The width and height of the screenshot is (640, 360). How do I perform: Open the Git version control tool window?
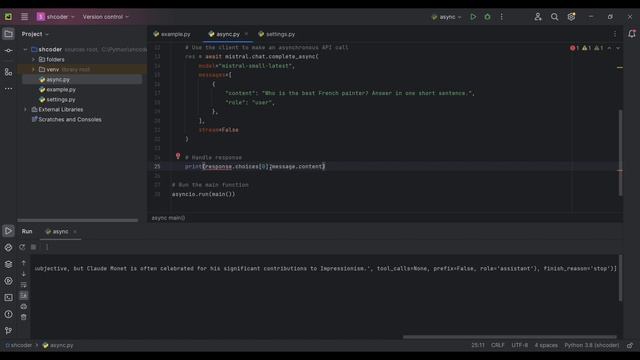pos(8,331)
